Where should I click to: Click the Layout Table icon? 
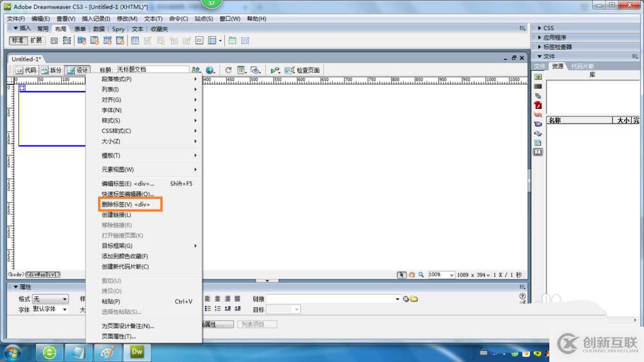pos(232,41)
